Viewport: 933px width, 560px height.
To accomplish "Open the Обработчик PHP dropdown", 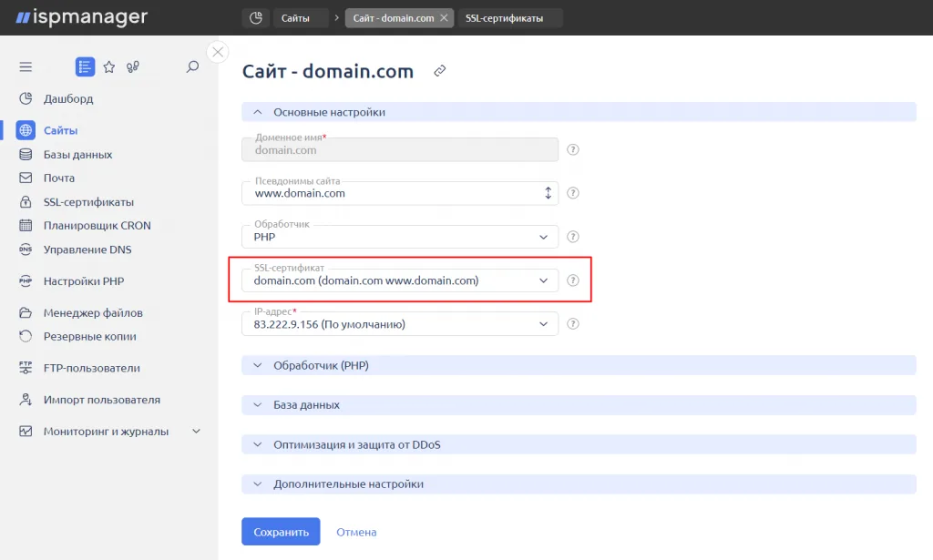I will pyautogui.click(x=400, y=237).
